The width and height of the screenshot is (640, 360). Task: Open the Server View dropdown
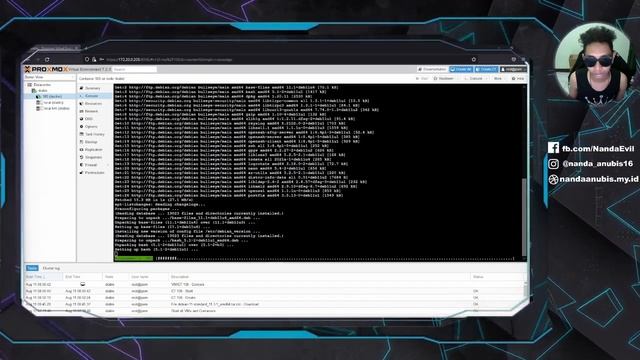click(x=49, y=77)
